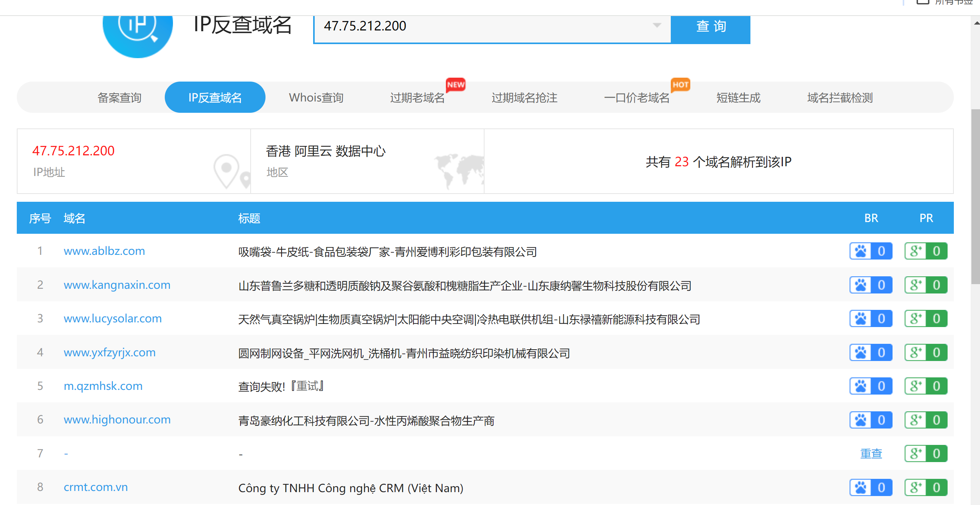The image size is (980, 505).
Task: Click 重试 in the m.qzmhsk.com row
Action: click(x=307, y=386)
